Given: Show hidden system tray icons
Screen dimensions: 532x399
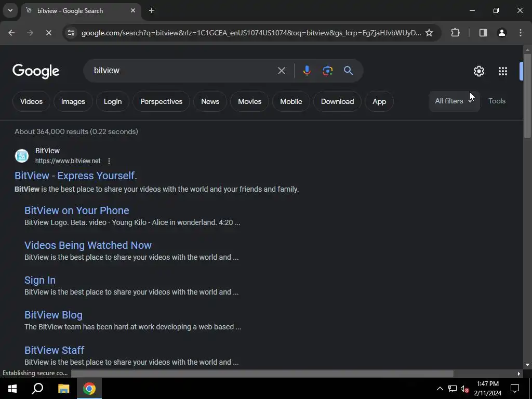Looking at the screenshot, I should pos(440,389).
